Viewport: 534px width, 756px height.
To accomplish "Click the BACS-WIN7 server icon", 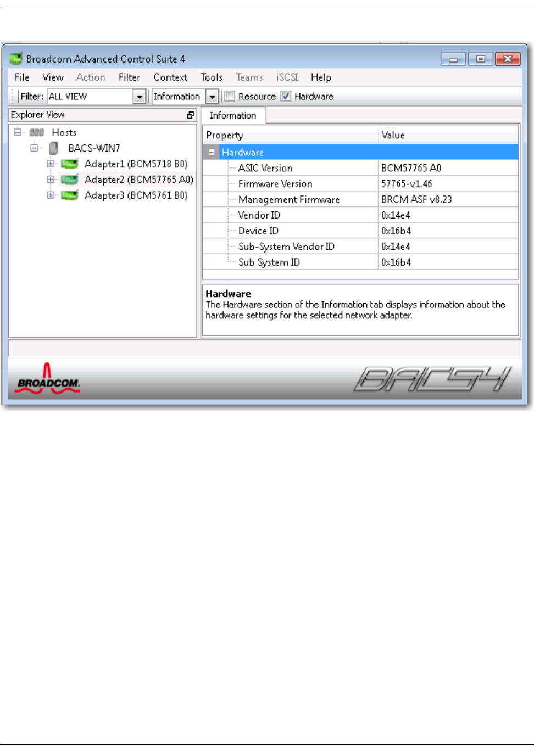I will 53,148.
